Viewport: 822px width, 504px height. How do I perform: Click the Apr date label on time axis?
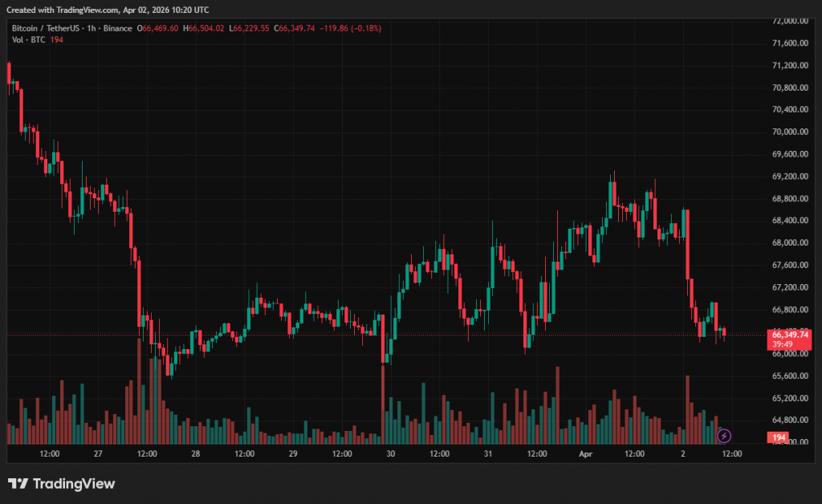[584, 453]
